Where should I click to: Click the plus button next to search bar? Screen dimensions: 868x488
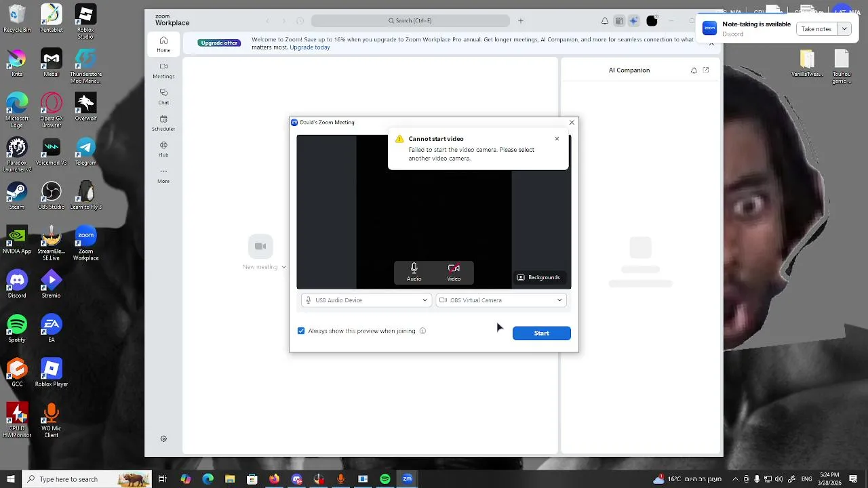tap(521, 21)
